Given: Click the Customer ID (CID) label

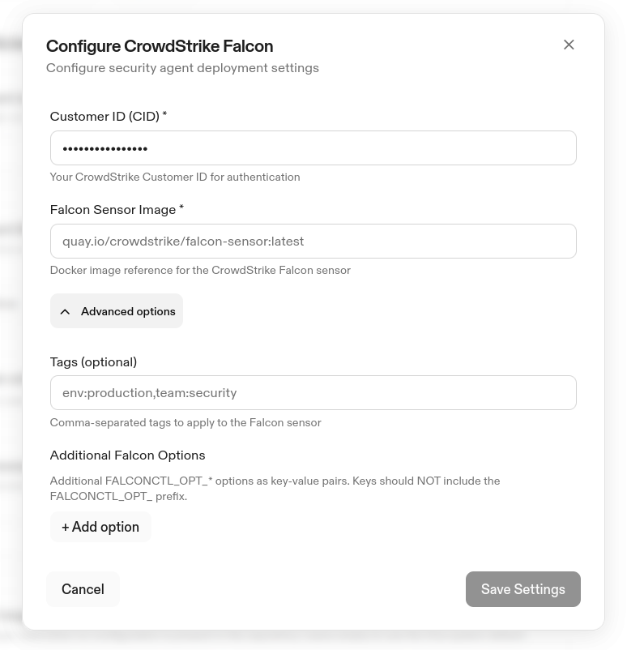Looking at the screenshot, I should [x=108, y=116].
